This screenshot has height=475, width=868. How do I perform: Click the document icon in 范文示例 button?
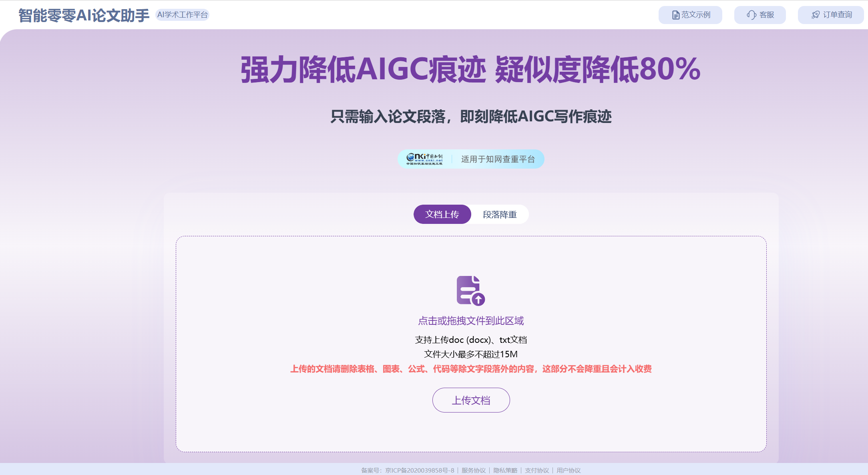click(x=675, y=15)
